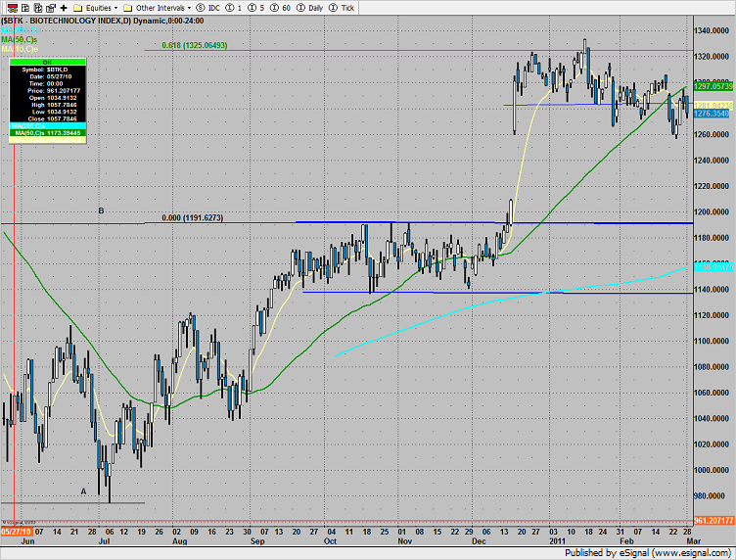Select the MA(50,C)s study label
Image resolution: width=736 pixels, height=560 pixels.
pos(20,39)
